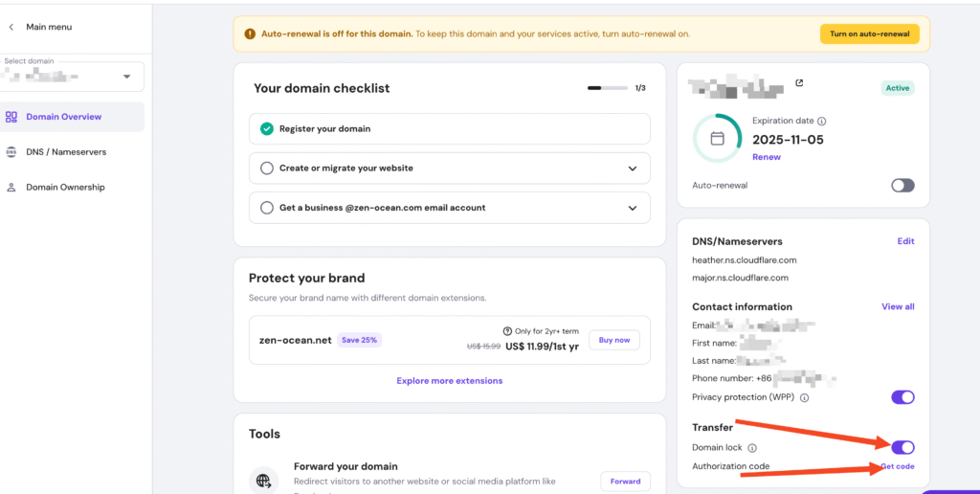The image size is (980, 494).
Task: Click the Domain Overview grid icon
Action: 11,117
